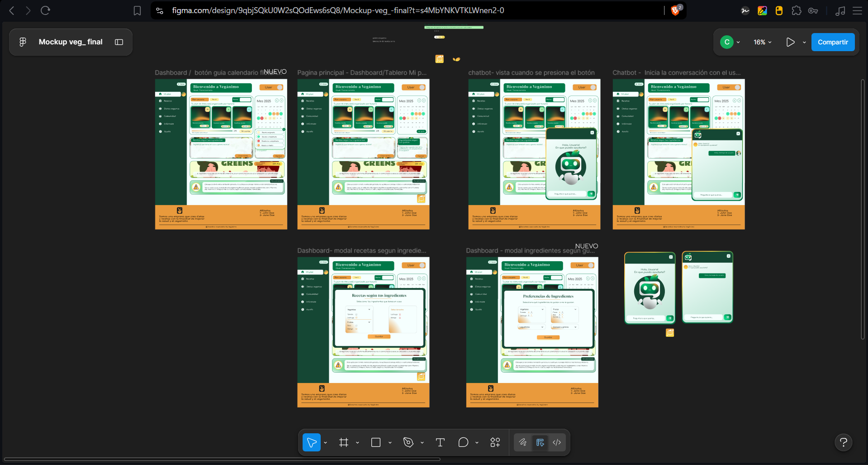The width and height of the screenshot is (868, 465).
Task: Open the VPN key icon
Action: (x=813, y=10)
